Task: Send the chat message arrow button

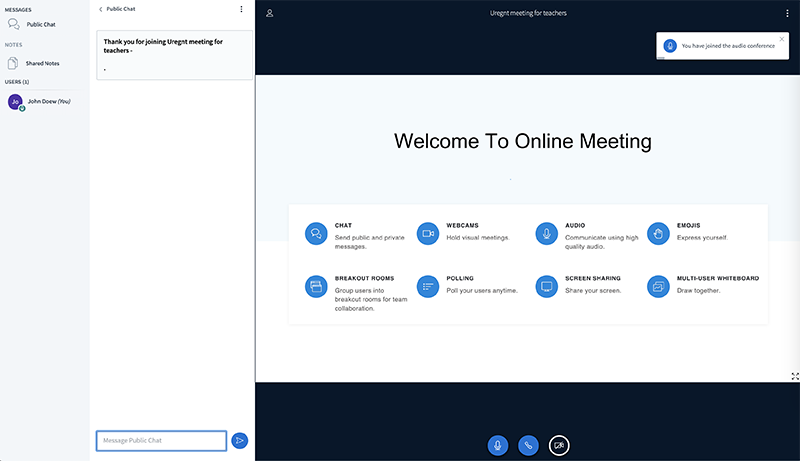Action: (x=239, y=440)
